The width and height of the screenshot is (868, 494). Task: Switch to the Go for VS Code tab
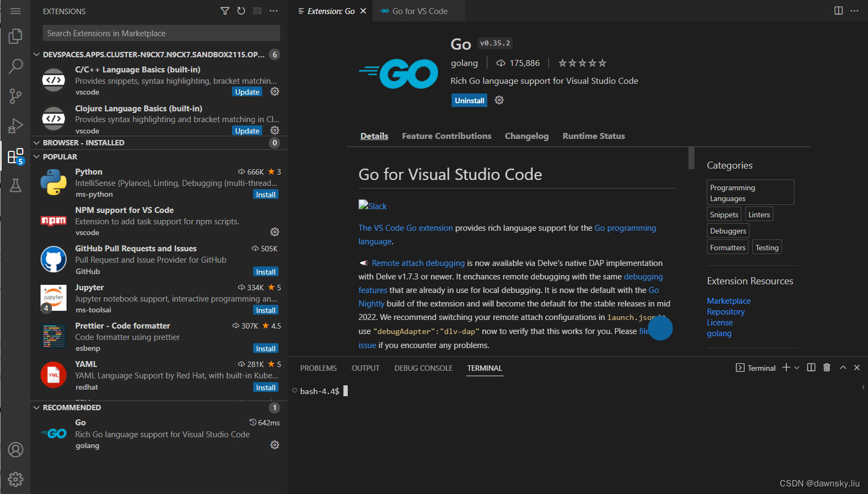[419, 11]
